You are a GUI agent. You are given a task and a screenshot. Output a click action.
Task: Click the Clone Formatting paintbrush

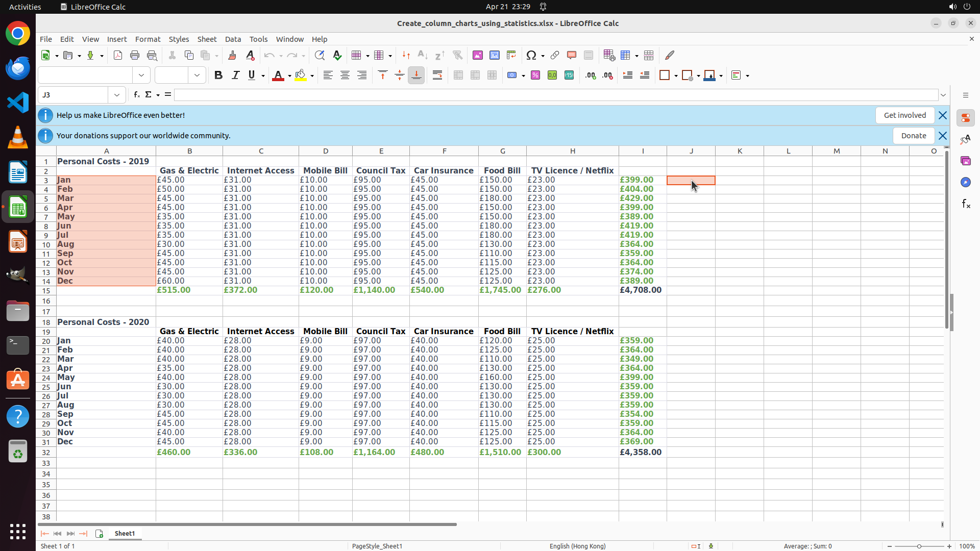click(x=232, y=55)
